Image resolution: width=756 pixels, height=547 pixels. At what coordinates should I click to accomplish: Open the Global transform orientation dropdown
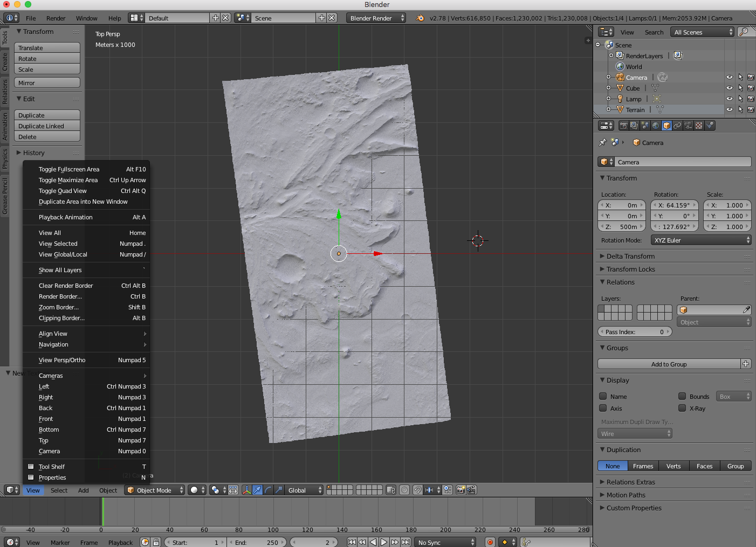(x=304, y=490)
